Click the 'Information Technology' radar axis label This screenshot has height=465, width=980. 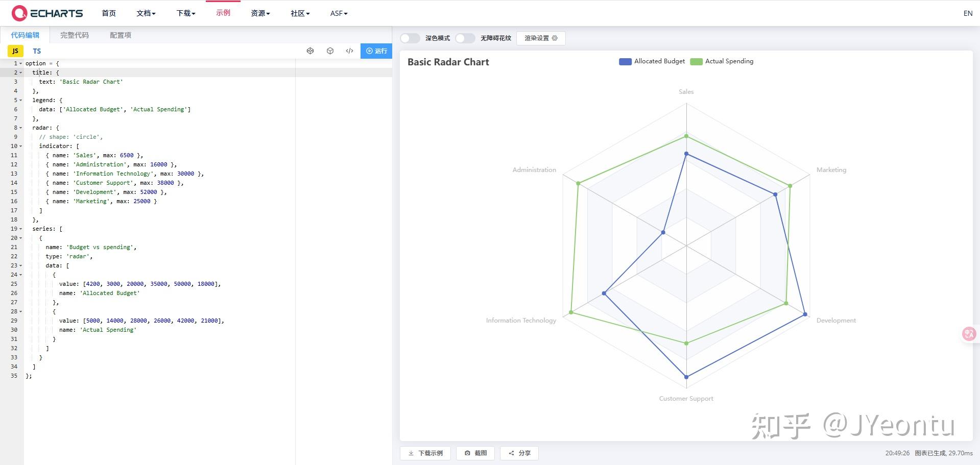pos(521,321)
